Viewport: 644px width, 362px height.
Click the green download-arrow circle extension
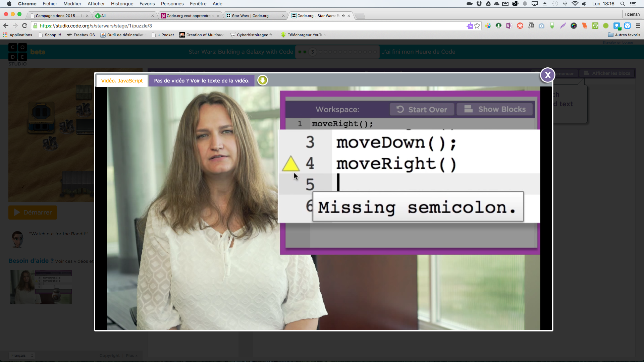(498, 26)
